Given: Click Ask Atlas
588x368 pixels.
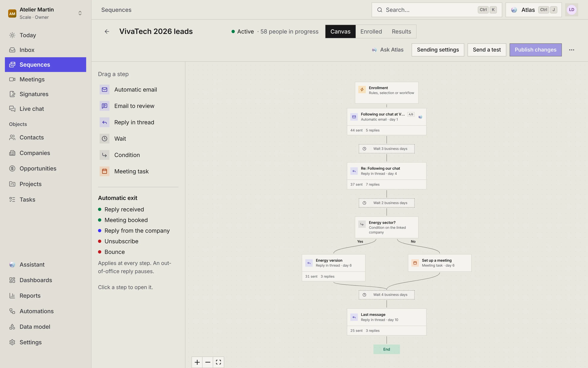Looking at the screenshot, I should (388, 50).
